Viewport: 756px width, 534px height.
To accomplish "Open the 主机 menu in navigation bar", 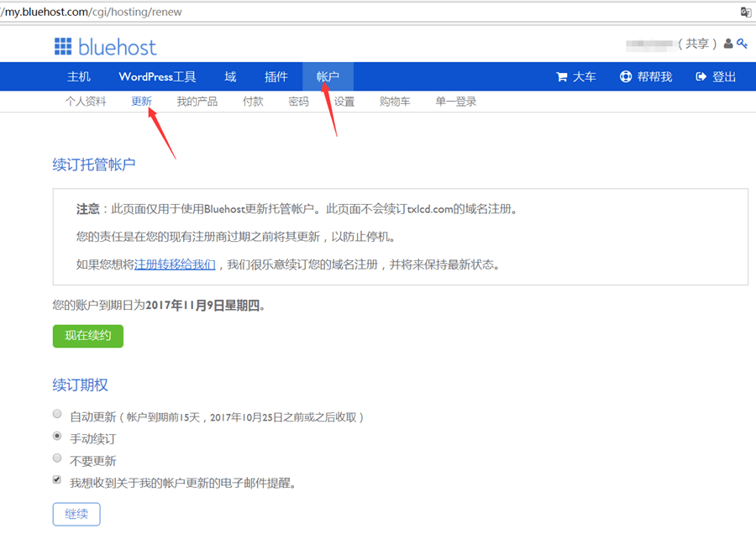I will [x=79, y=77].
